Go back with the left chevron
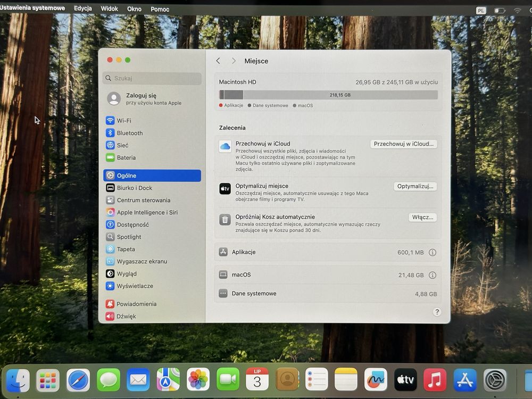Image resolution: width=532 pixels, height=399 pixels. (x=218, y=61)
